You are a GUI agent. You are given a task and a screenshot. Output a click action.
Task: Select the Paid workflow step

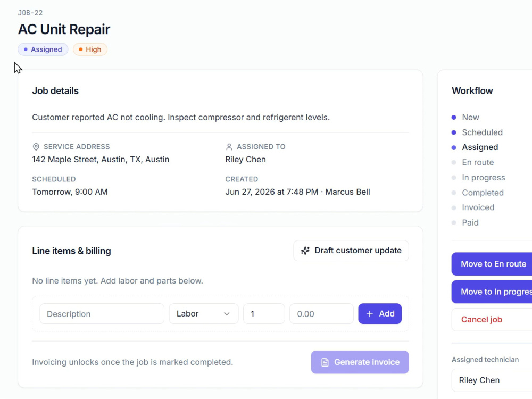tap(470, 222)
